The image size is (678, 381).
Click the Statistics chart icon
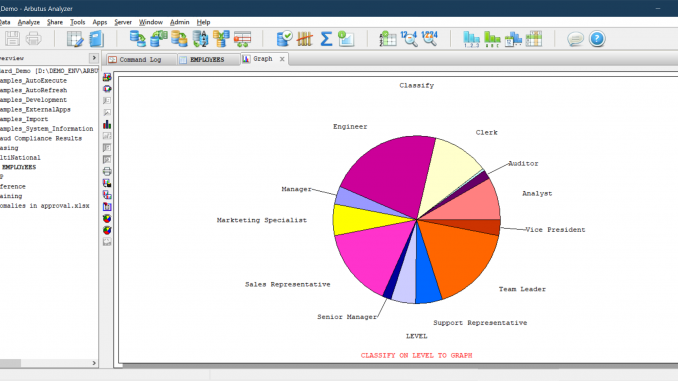pos(346,39)
